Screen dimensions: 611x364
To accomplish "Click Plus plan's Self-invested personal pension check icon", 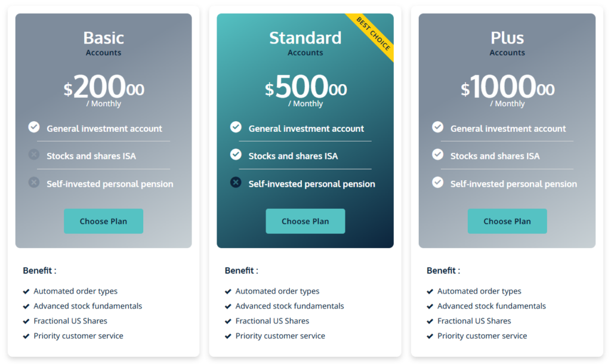I will coord(438,182).
